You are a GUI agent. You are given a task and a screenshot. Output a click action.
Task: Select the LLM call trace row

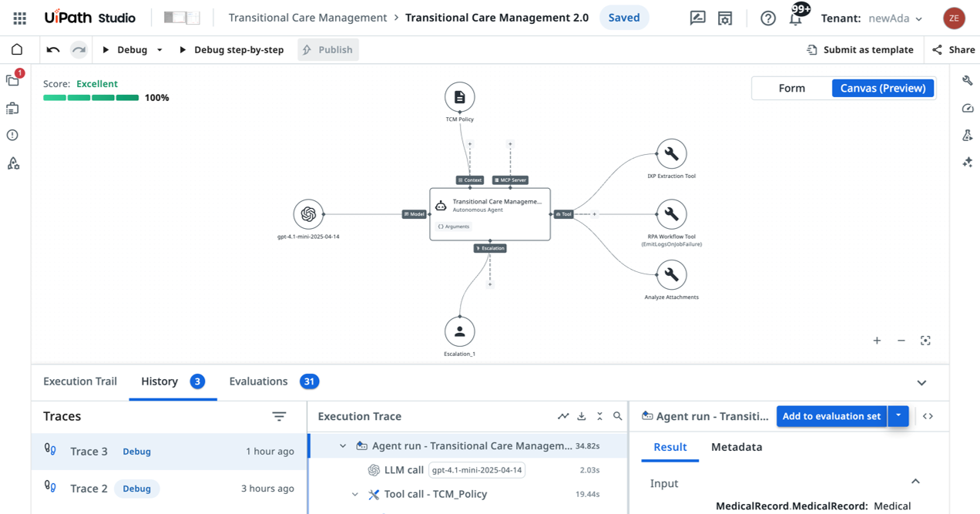(468, 470)
